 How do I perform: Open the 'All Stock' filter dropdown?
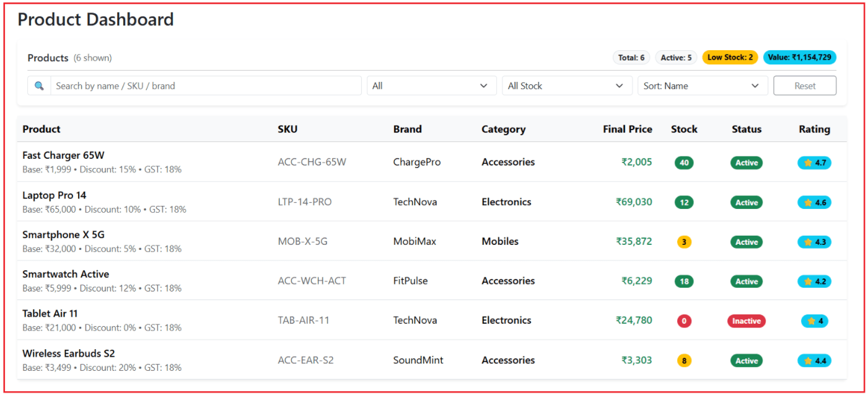click(567, 86)
